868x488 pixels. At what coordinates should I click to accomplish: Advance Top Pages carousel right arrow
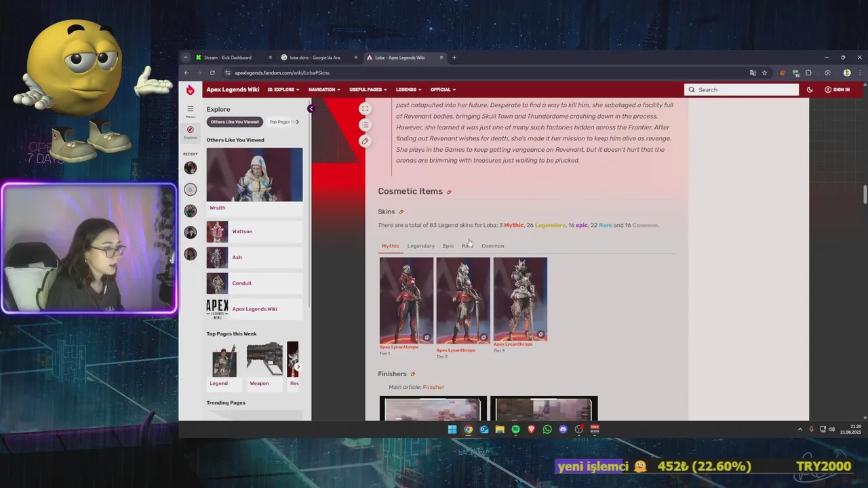[297, 367]
